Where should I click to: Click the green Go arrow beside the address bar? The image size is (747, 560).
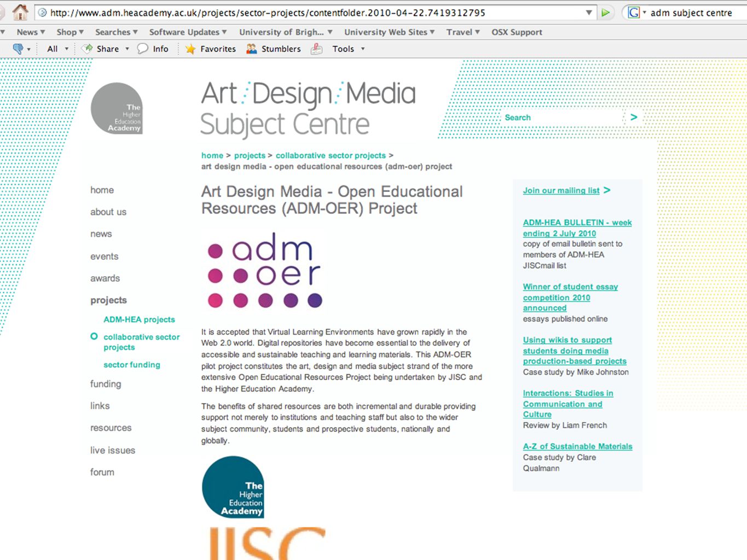[605, 13]
